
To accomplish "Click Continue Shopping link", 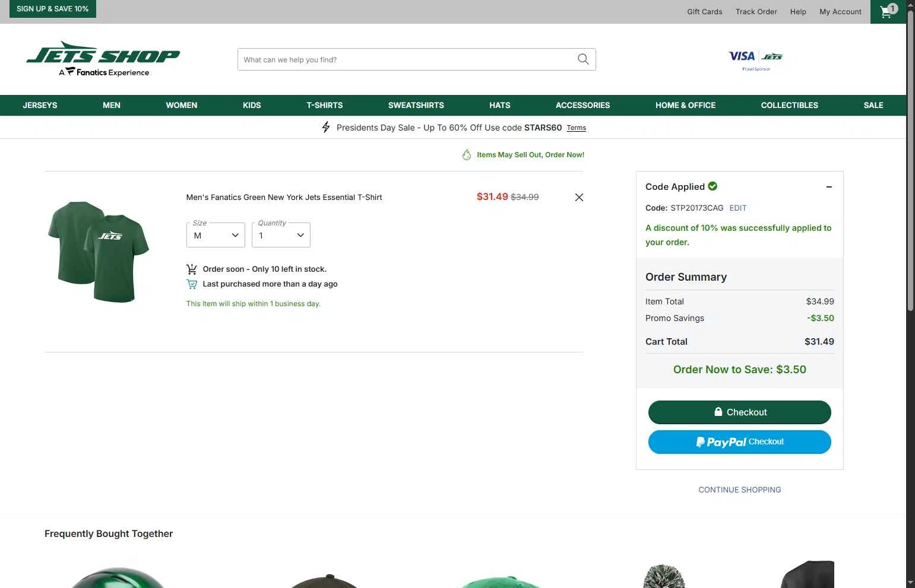I will coord(739,490).
